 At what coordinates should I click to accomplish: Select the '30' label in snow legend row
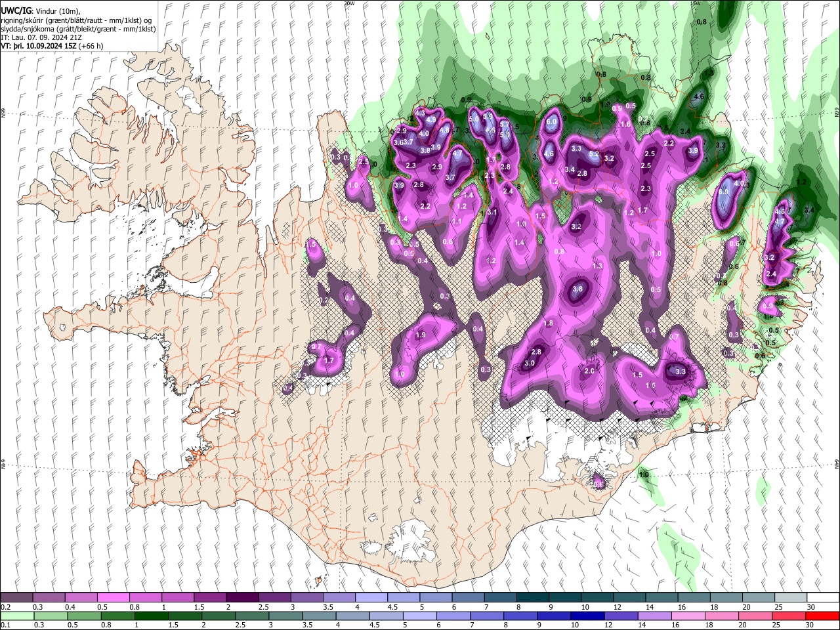(811, 607)
